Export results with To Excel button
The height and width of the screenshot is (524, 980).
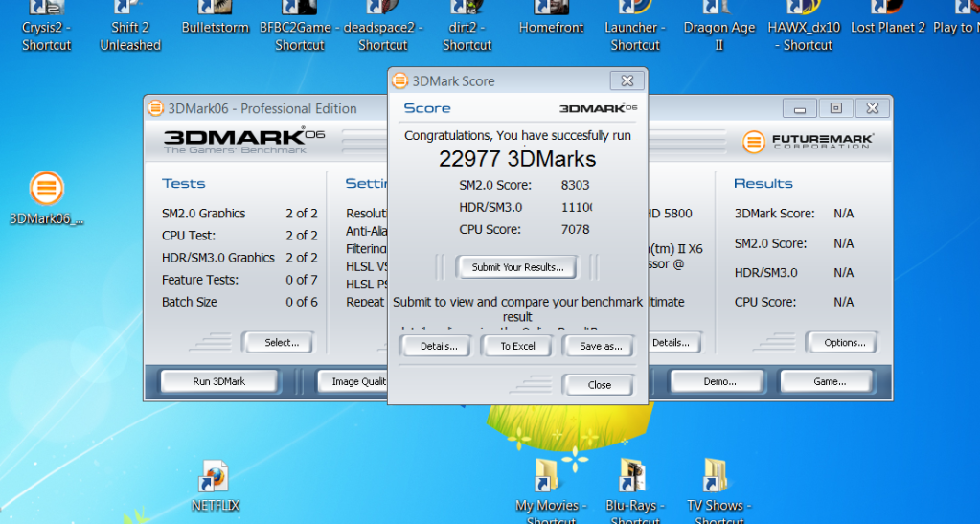click(x=517, y=346)
